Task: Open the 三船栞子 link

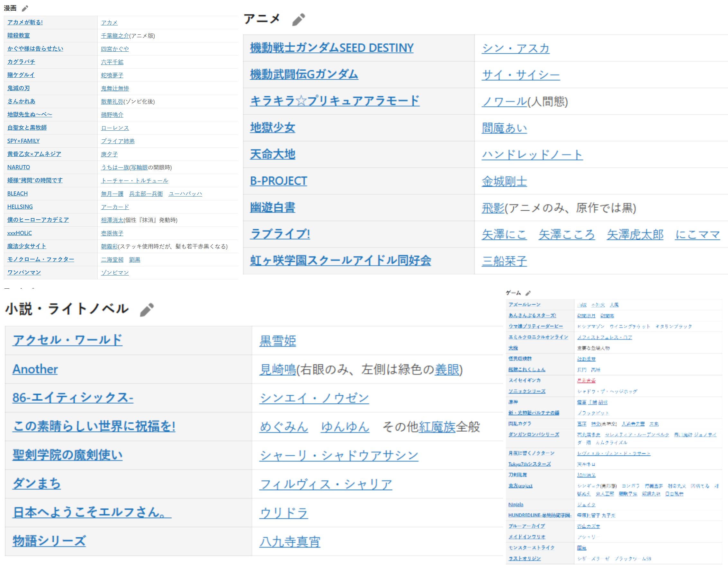Action: [x=504, y=261]
